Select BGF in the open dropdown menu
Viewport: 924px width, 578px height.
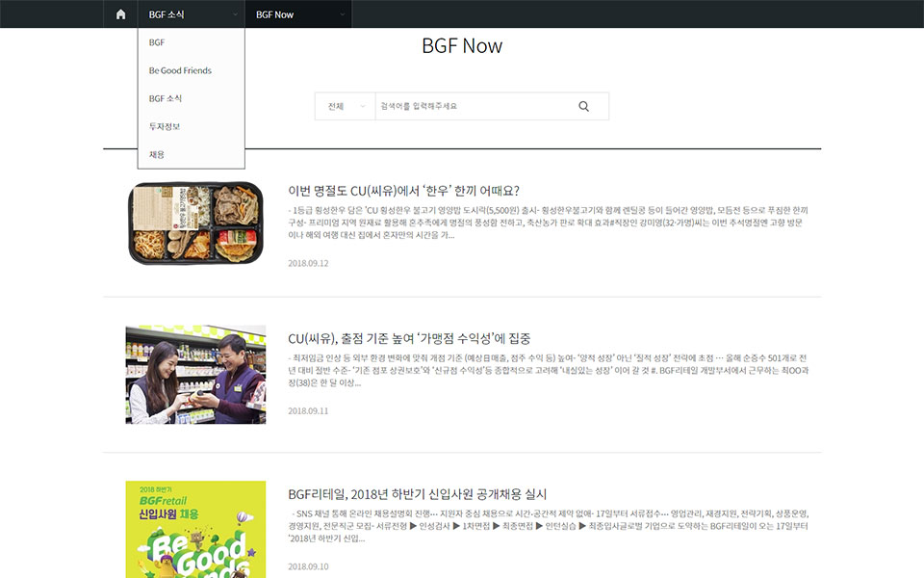(x=157, y=42)
